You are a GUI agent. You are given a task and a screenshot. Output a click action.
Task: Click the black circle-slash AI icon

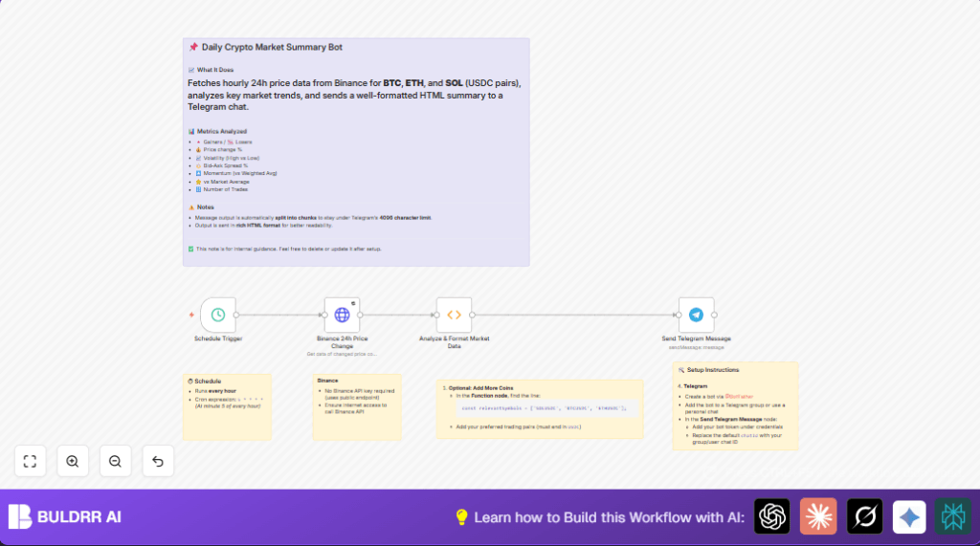[864, 516]
